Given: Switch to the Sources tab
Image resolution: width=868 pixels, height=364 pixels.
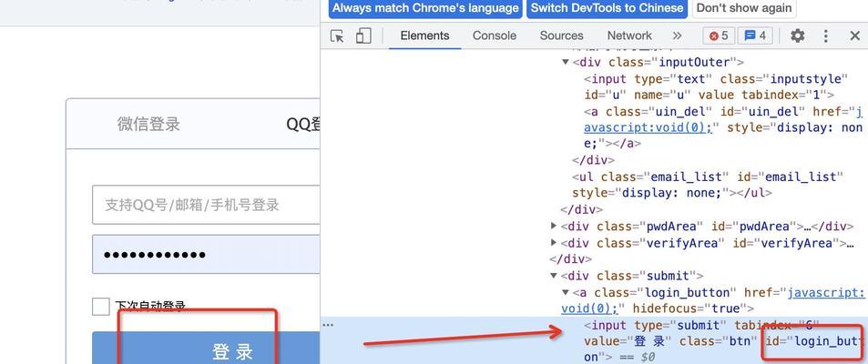Looking at the screenshot, I should pos(561,36).
